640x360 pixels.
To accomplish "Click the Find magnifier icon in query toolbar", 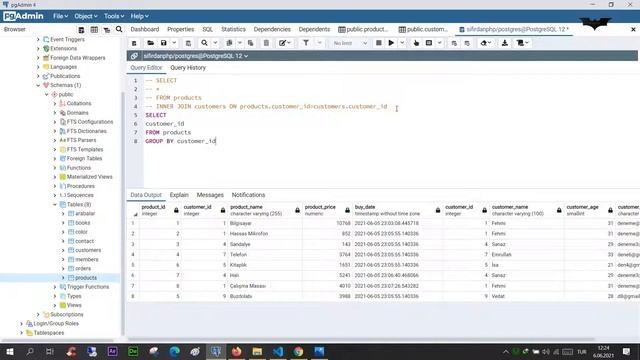I will tap(204, 43).
